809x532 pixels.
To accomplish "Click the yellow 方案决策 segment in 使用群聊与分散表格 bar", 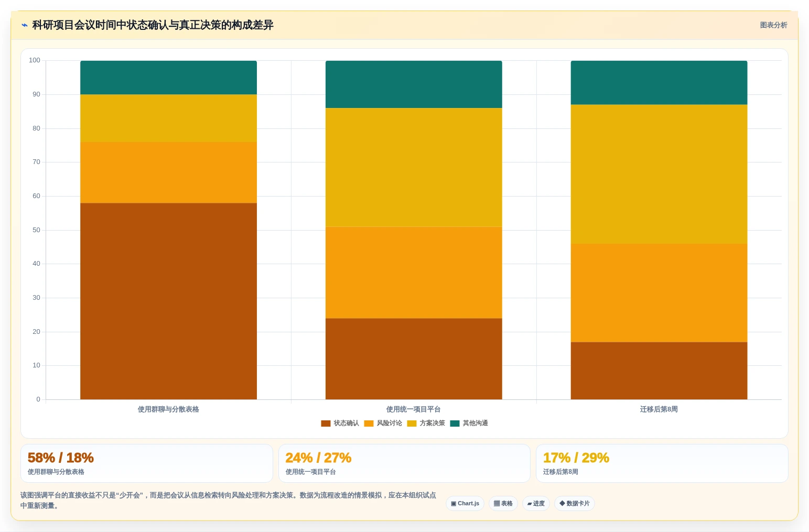I will pyautogui.click(x=168, y=118).
